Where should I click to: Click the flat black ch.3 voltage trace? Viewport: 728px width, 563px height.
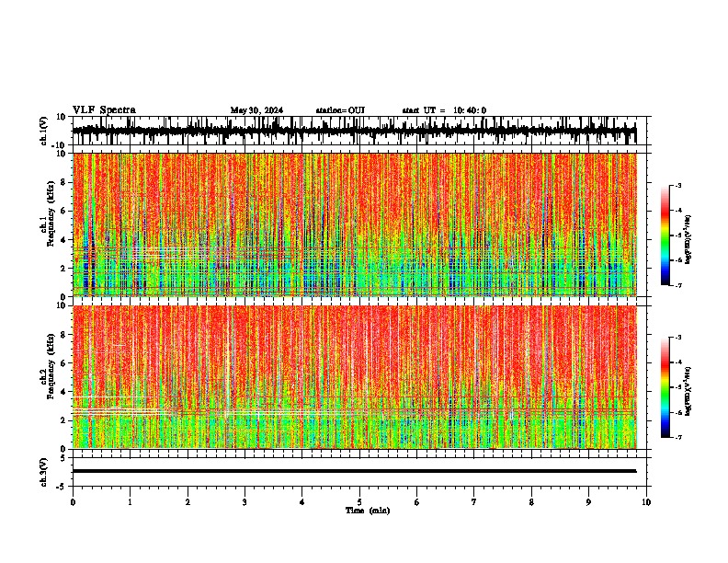tap(354, 471)
